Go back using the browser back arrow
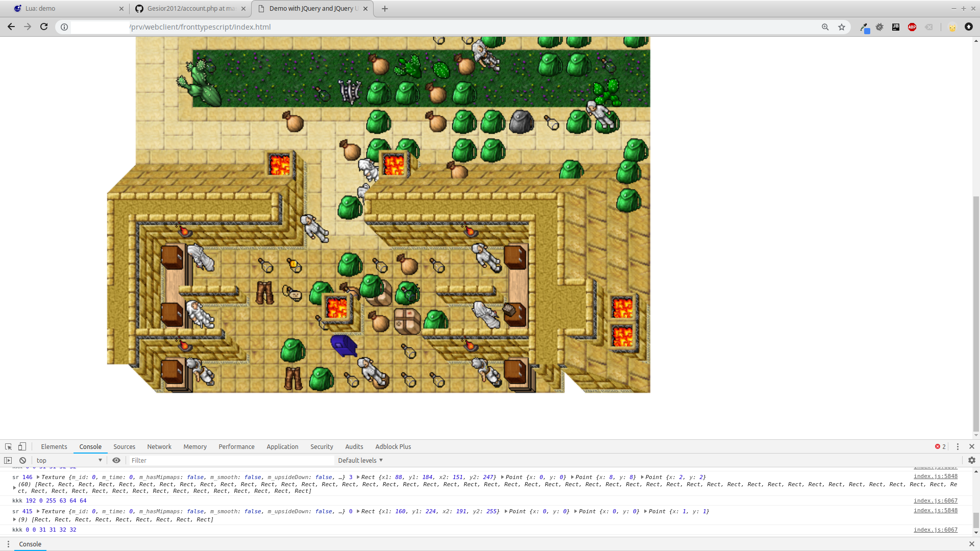980x551 pixels. coord(11,27)
